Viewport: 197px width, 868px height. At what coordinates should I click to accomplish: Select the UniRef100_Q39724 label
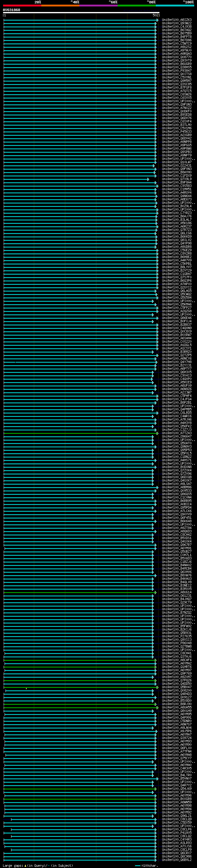176,738
